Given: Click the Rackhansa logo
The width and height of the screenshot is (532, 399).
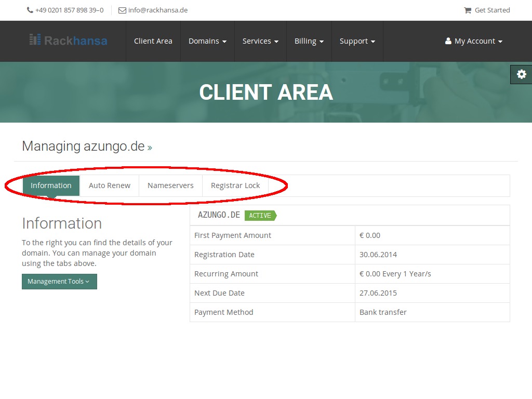Looking at the screenshot, I should pos(68,41).
